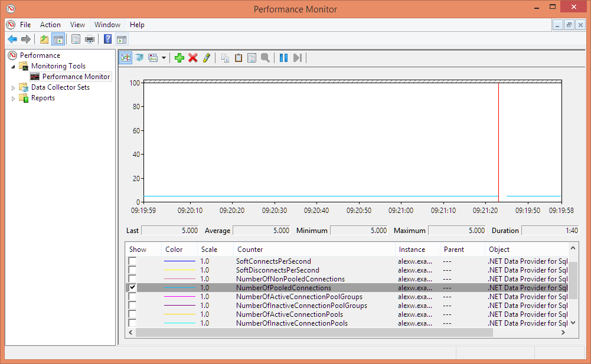The width and height of the screenshot is (591, 364).
Task: Select the Performance root tree node
Action: pos(40,55)
